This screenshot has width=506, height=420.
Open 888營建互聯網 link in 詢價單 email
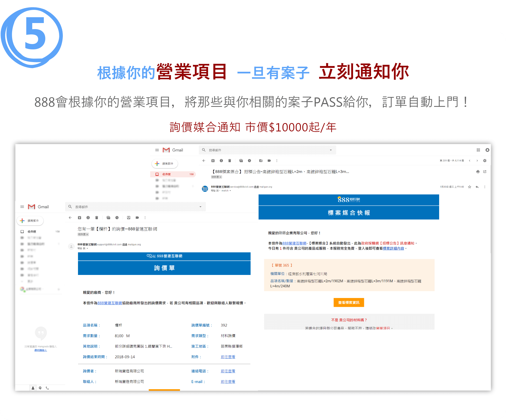[x=110, y=303]
